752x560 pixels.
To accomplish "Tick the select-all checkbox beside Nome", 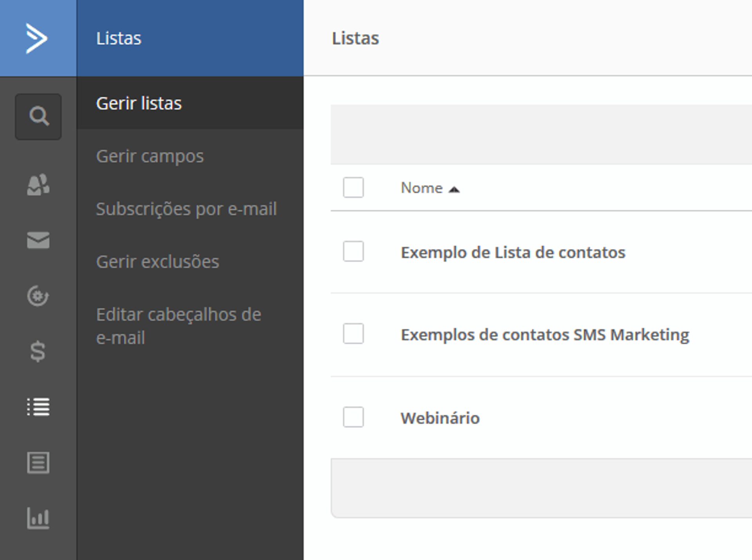I will (x=353, y=187).
